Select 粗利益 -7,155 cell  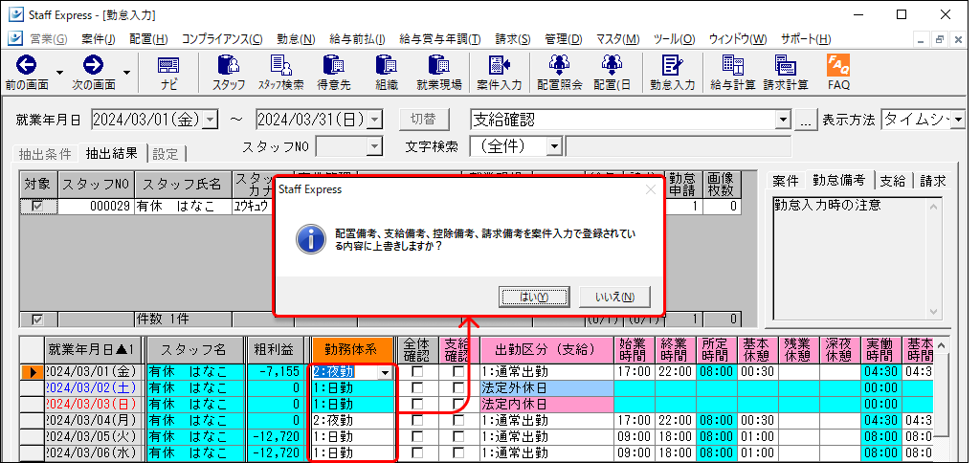pyautogui.click(x=277, y=372)
